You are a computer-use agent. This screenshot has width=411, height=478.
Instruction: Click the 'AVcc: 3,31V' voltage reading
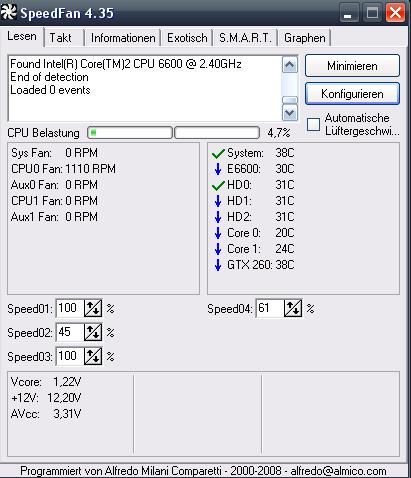tap(46, 414)
